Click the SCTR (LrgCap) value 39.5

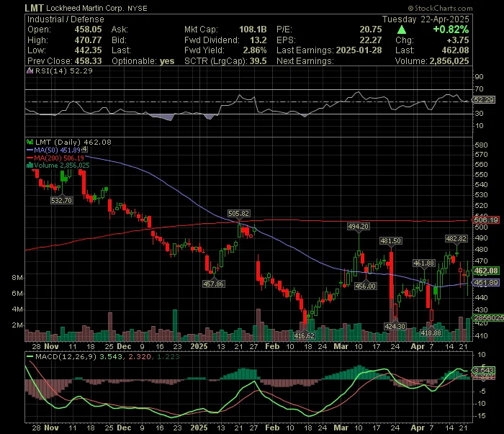click(x=258, y=61)
